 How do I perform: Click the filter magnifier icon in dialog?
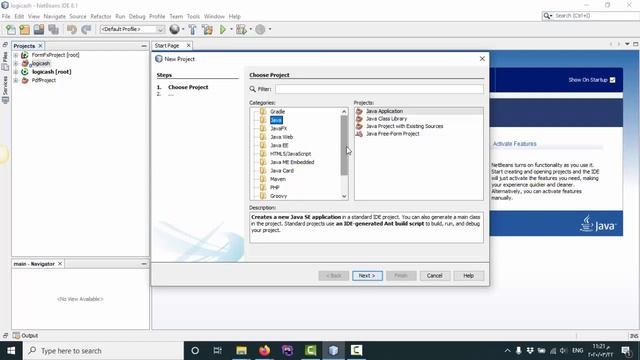click(253, 89)
